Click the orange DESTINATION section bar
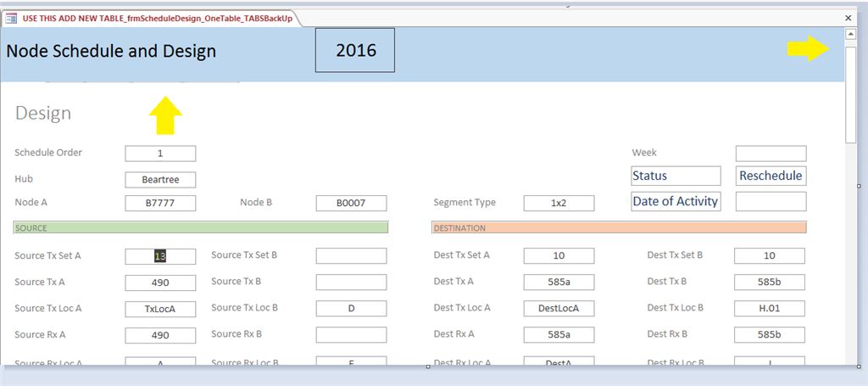868x386 pixels. (x=619, y=227)
